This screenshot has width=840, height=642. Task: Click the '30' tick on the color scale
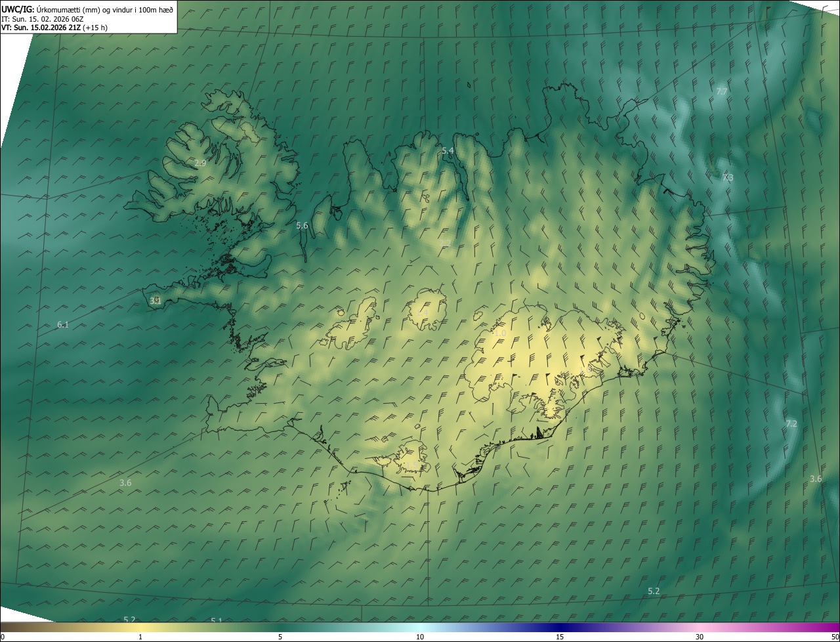(x=700, y=637)
